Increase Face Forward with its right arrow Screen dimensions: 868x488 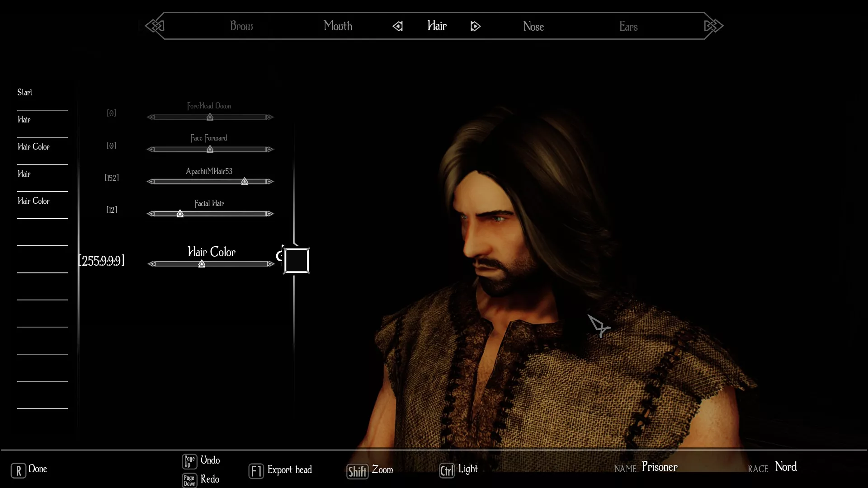[x=269, y=149]
